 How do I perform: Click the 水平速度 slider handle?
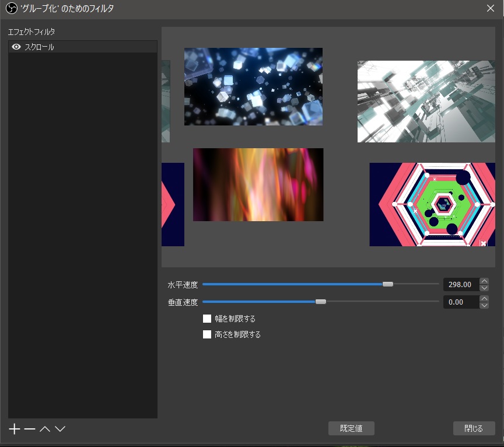(387, 284)
